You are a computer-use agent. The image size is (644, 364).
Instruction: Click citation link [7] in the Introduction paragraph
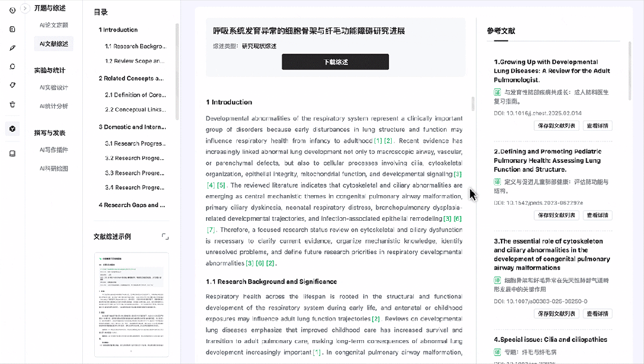[x=210, y=230]
